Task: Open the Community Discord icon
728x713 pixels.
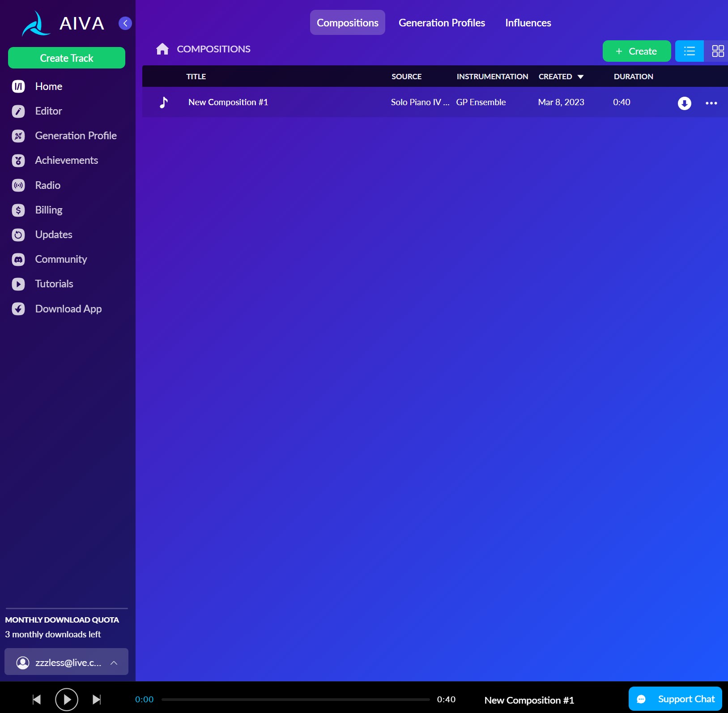Action: click(x=18, y=259)
